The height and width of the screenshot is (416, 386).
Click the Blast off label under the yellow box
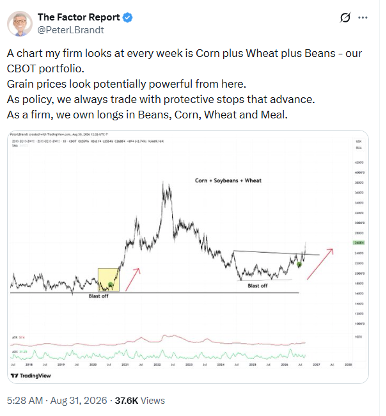pos(98,296)
